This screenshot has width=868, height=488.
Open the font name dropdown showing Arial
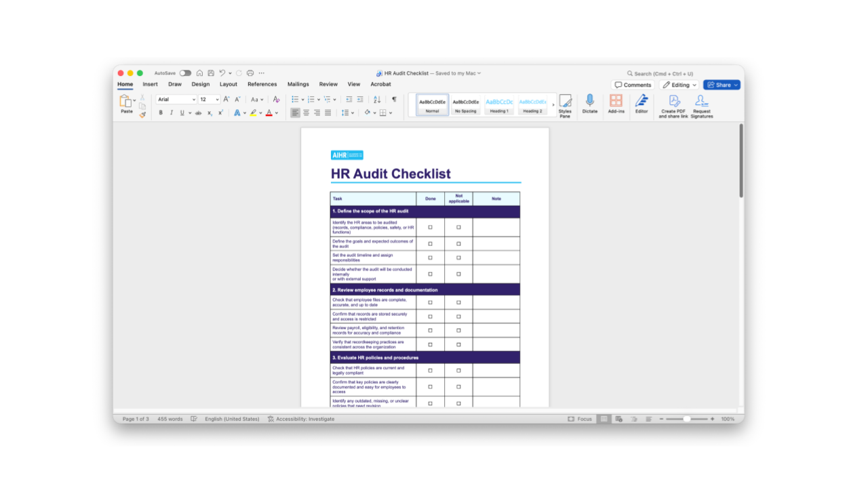pos(176,100)
